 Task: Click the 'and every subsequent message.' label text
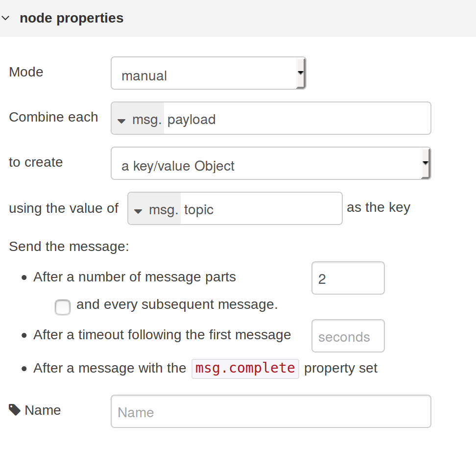(177, 304)
